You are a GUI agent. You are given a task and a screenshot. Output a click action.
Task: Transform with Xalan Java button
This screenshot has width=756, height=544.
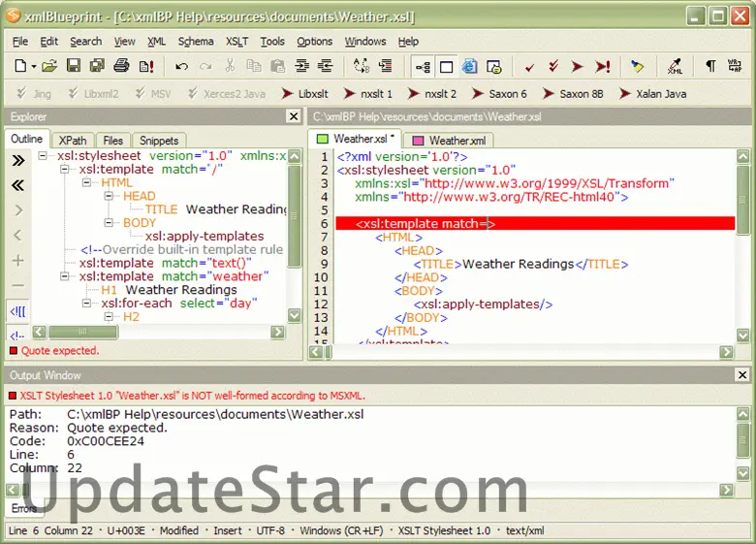coord(653,93)
